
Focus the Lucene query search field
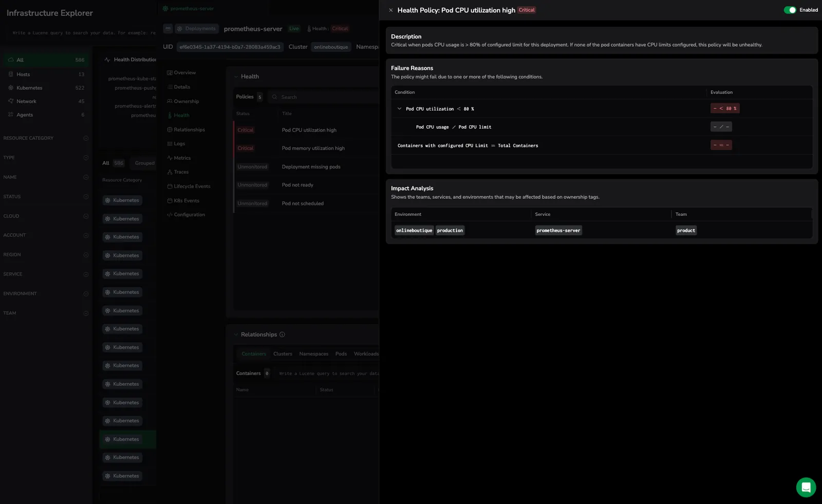(x=82, y=33)
